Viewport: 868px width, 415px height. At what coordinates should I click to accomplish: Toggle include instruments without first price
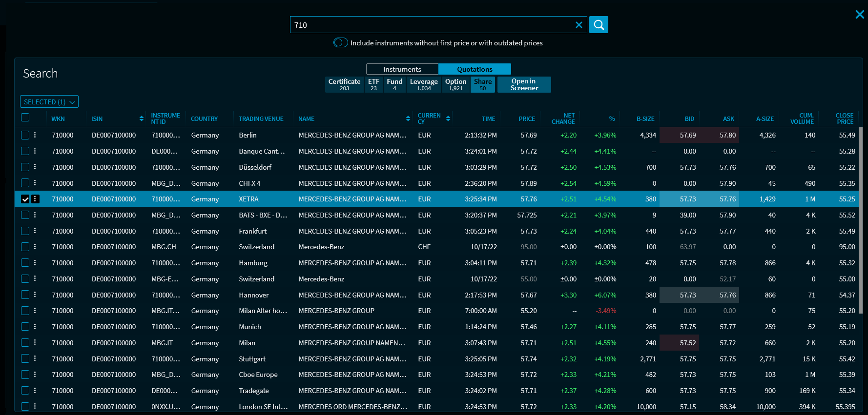tap(340, 43)
